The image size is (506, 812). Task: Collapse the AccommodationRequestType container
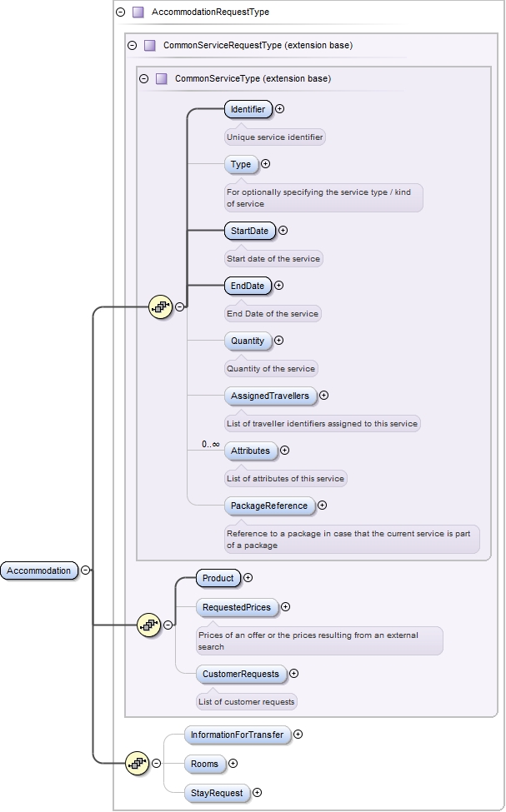pos(121,12)
